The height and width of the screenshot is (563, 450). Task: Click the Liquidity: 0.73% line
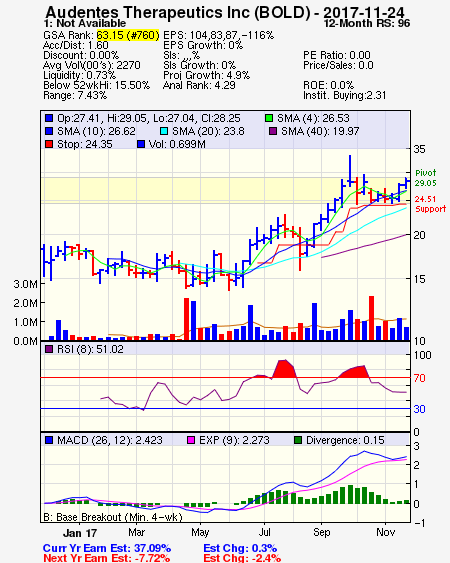(79, 75)
